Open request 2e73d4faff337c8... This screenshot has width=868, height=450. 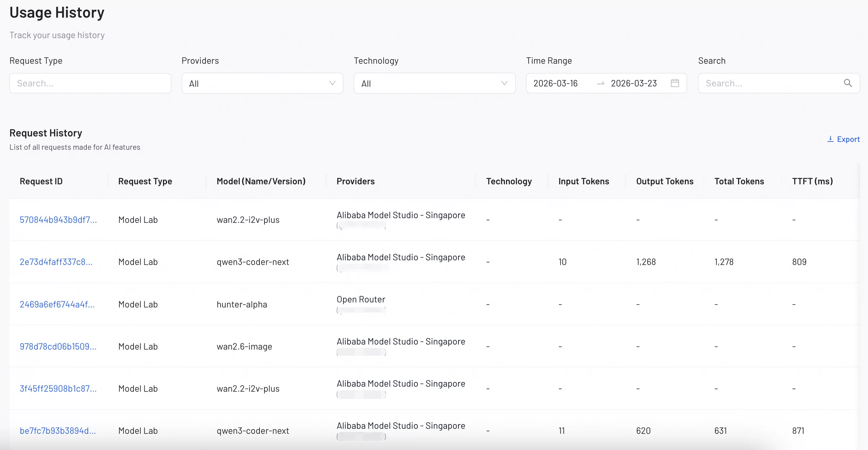pos(56,262)
